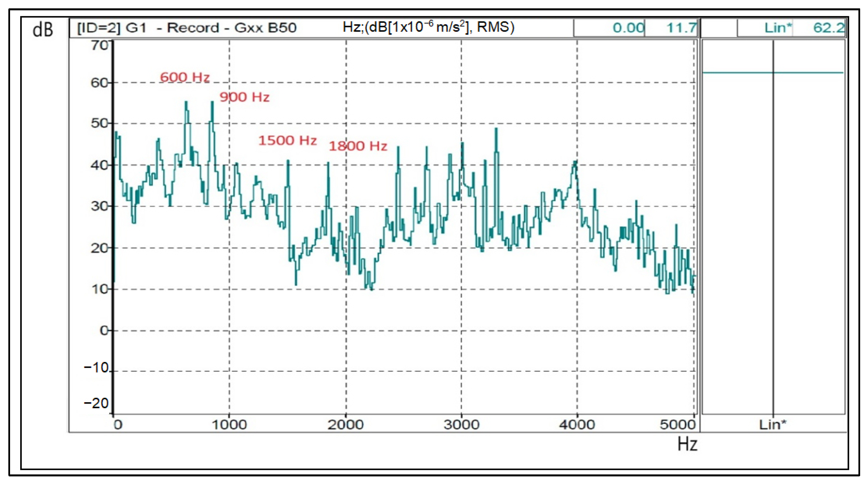
Task: Click the 3000 tick on frequency axis
Action: [x=461, y=425]
